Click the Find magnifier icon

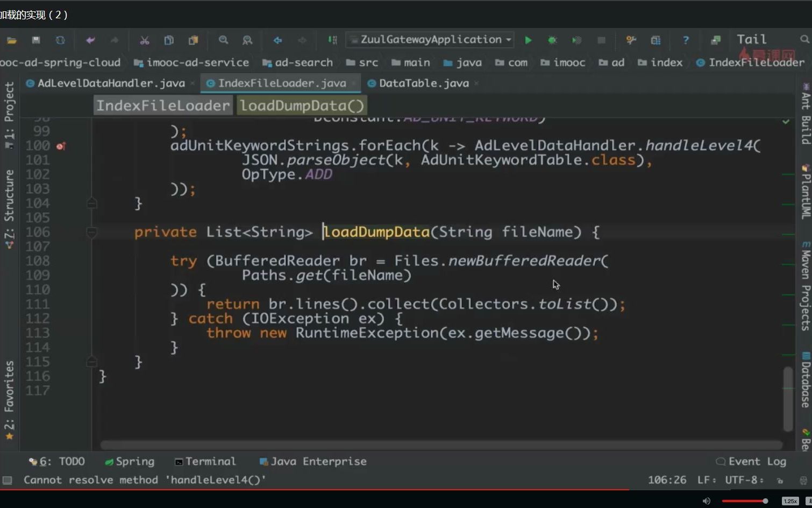pyautogui.click(x=223, y=40)
